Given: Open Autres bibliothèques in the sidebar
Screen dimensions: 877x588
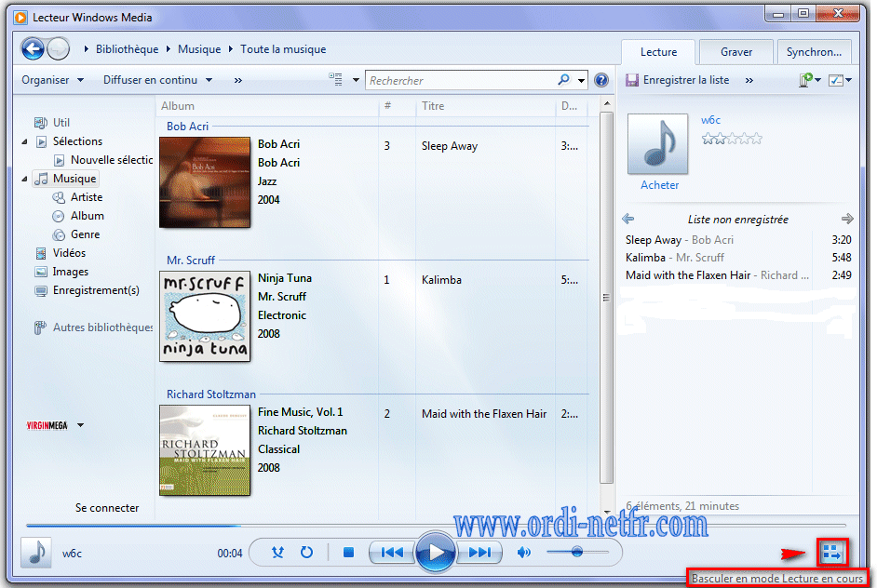Looking at the screenshot, I should pyautogui.click(x=102, y=327).
